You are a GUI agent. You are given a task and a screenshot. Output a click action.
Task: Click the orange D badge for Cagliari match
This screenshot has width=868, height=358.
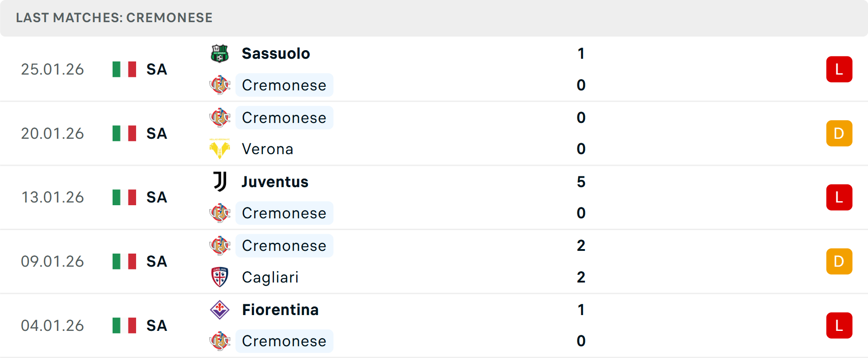(839, 261)
